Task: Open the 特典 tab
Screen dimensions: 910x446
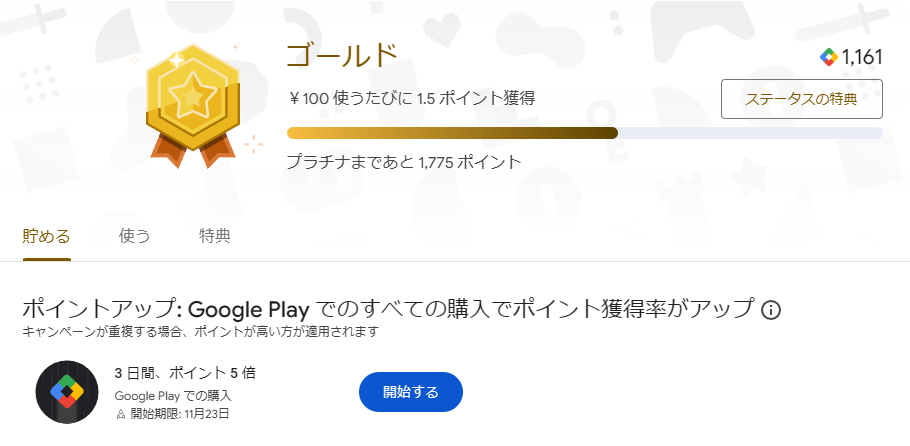Action: (215, 237)
